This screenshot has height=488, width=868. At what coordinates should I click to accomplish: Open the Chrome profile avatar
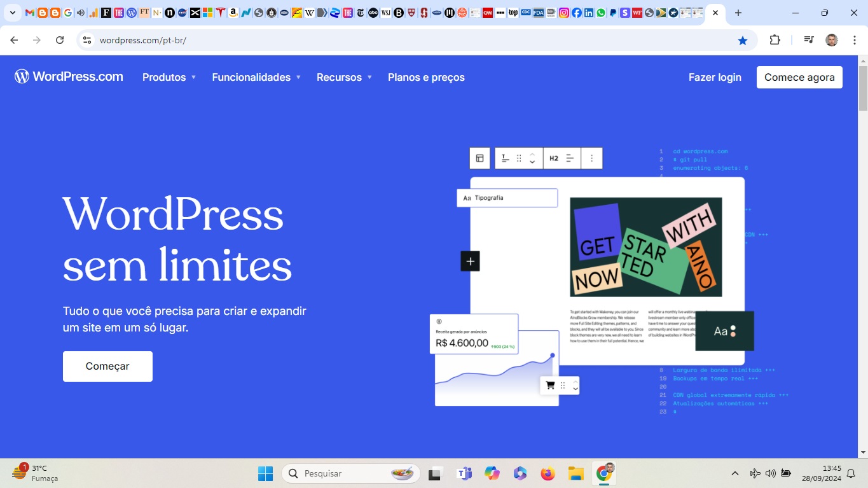(x=832, y=40)
